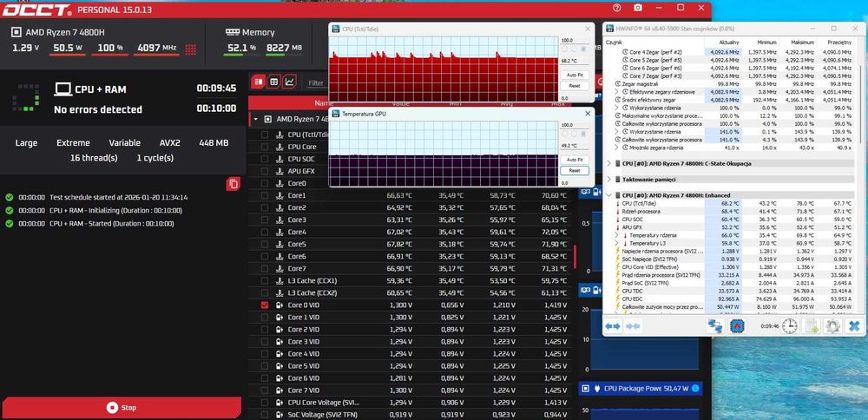Image resolution: width=868 pixels, height=420 pixels.
Task: Click the Minimum column header in HWiNFO
Action: (x=760, y=42)
